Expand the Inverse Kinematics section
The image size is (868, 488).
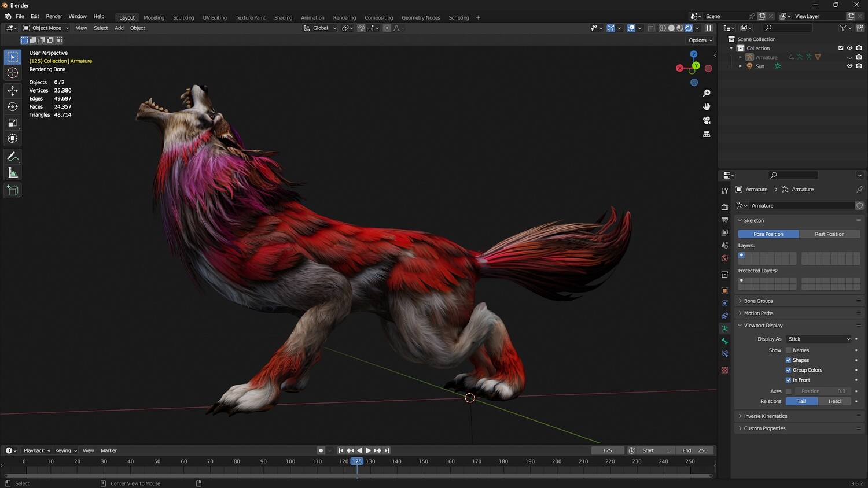(x=765, y=416)
